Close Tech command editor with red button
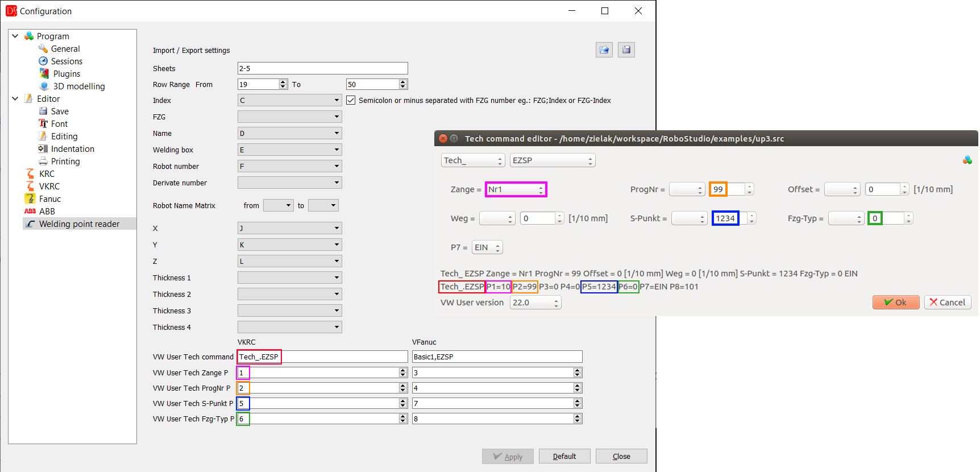This screenshot has width=980, height=472. (443, 138)
